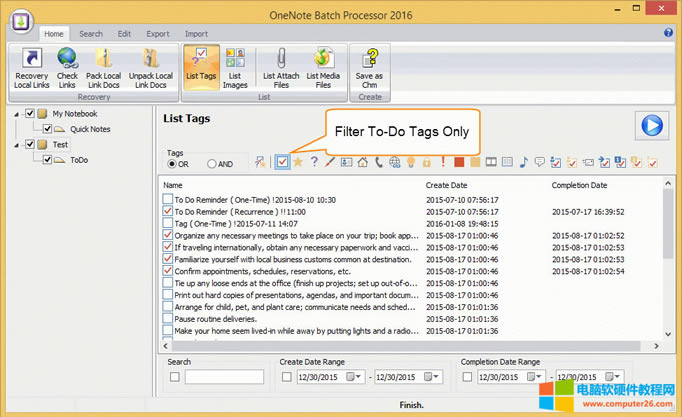Collapse the Test notebook tree node

tap(17, 144)
